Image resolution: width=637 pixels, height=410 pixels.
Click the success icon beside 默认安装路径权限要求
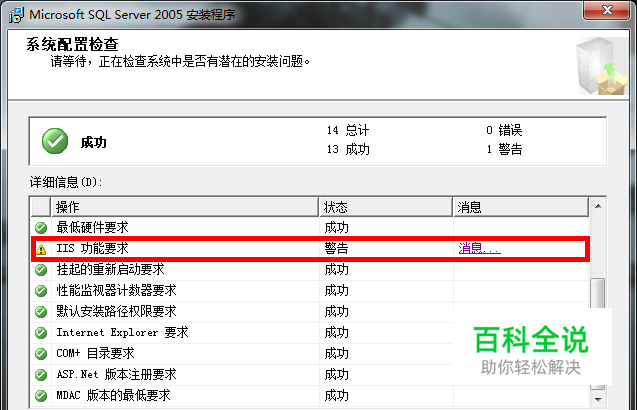41,312
